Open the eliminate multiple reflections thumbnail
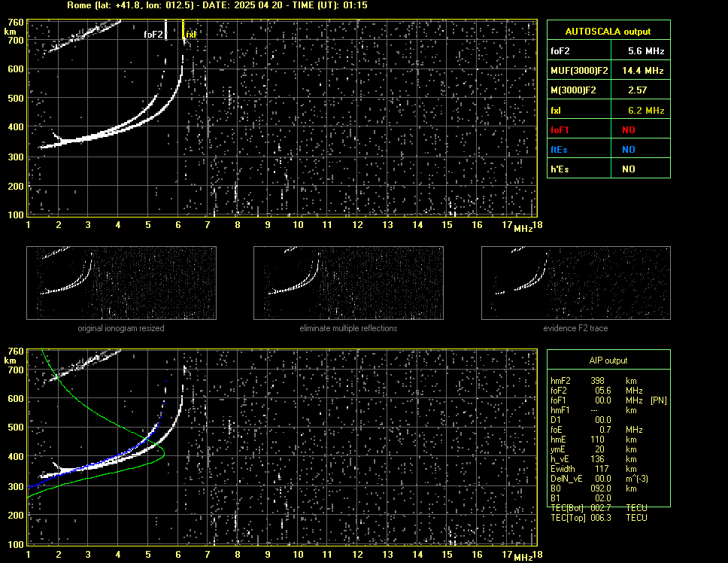Viewport: 728px width, 563px height. (x=348, y=283)
